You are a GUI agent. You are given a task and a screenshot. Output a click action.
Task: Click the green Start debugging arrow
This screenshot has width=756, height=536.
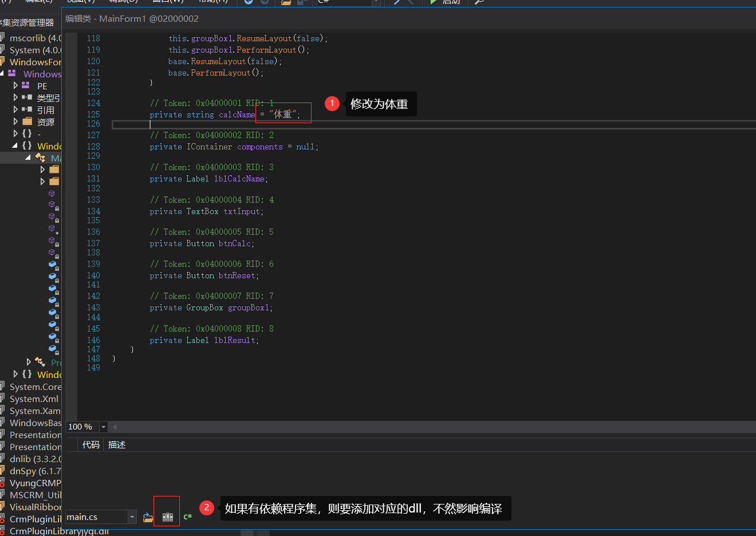434,2
